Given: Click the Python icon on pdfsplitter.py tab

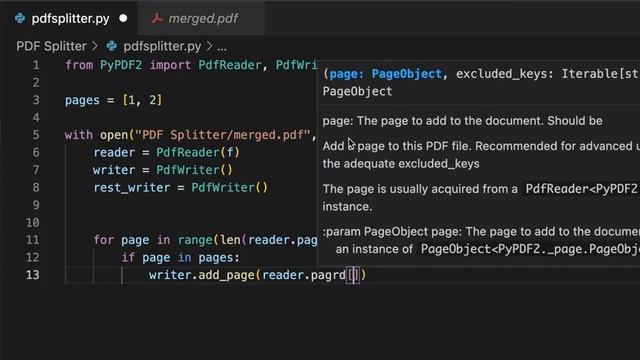Looking at the screenshot, I should pyautogui.click(x=20, y=18).
